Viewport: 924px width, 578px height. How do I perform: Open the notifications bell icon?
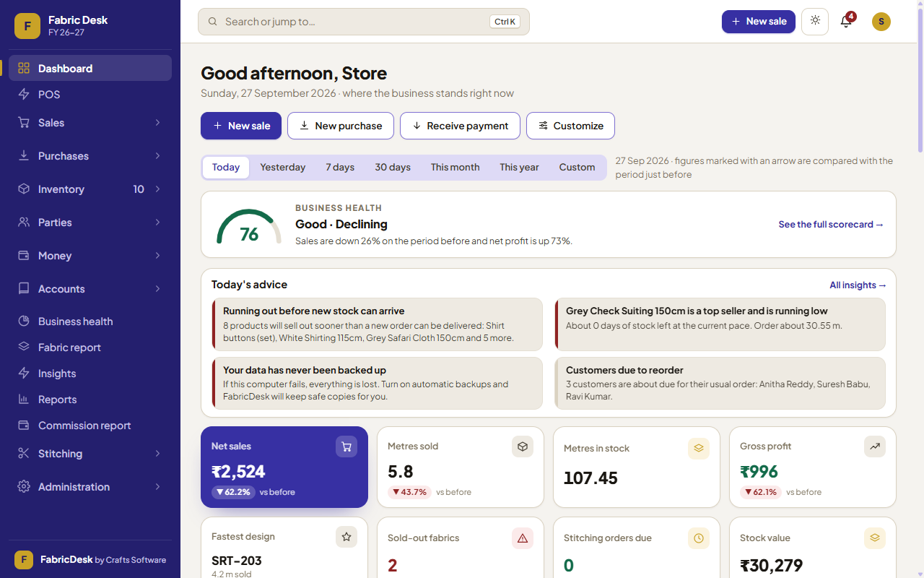click(846, 22)
